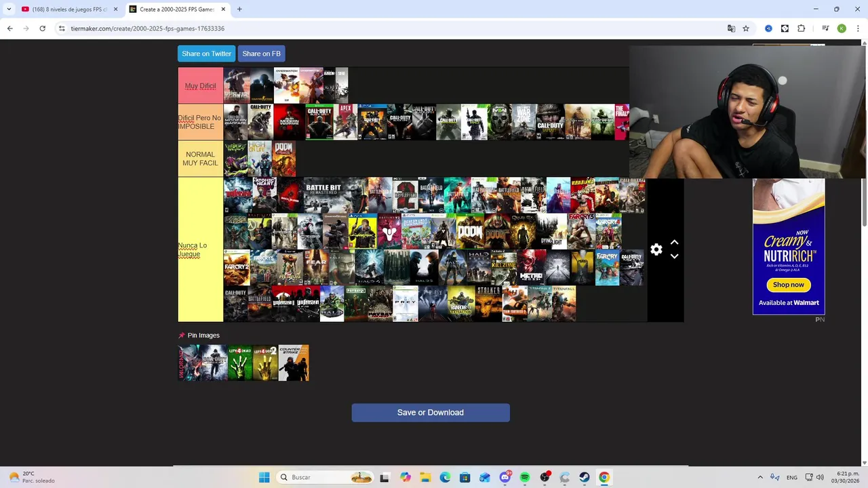Open Windows Start menu
The height and width of the screenshot is (488, 868).
[264, 477]
